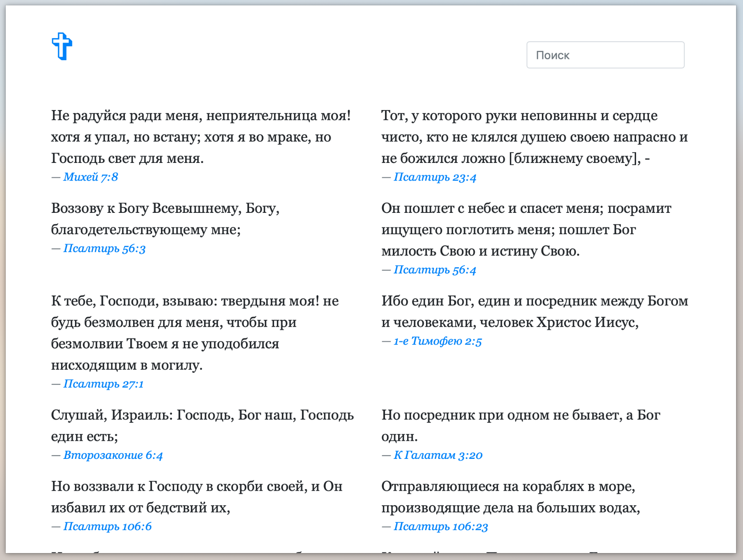Click verse 'Он пошлет с небес'

(x=526, y=230)
